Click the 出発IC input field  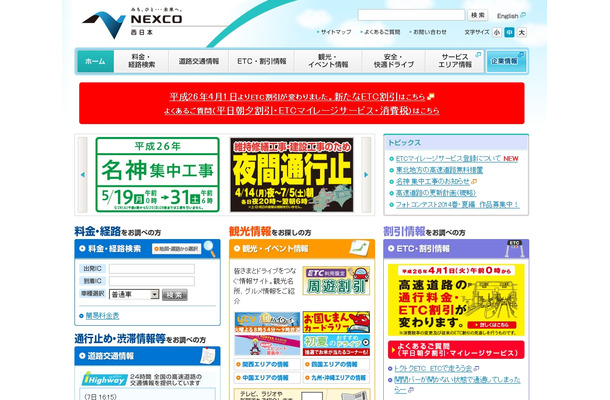pos(152,268)
